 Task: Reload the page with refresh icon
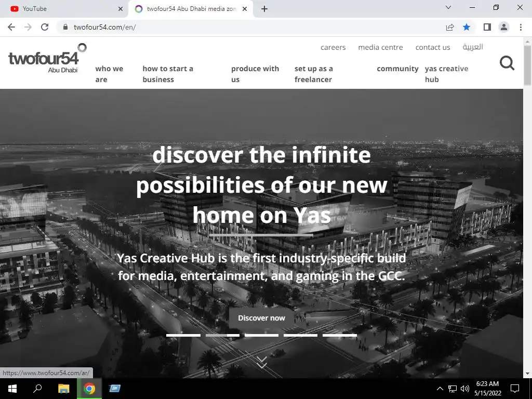[x=45, y=27]
